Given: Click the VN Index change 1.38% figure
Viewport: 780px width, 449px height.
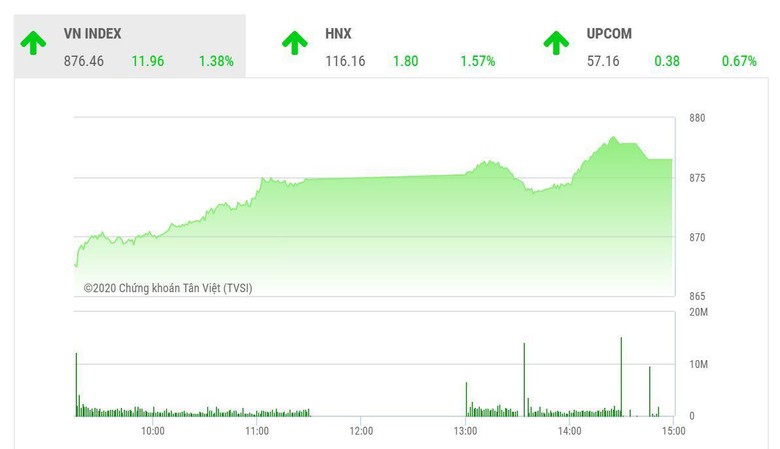Looking at the screenshot, I should [216, 61].
